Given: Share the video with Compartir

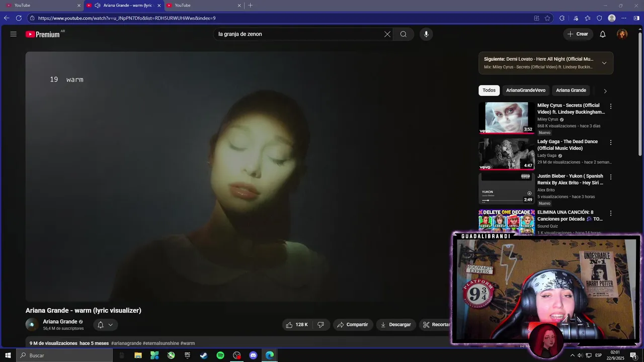Looking at the screenshot, I should click(x=353, y=325).
